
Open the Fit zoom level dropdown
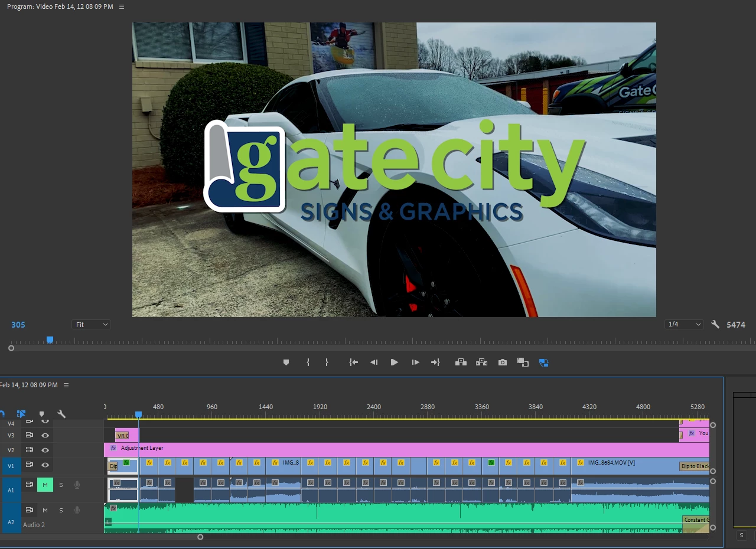tap(92, 325)
